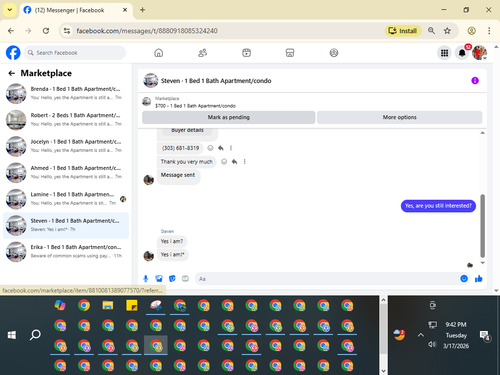The height and width of the screenshot is (375, 500).
Task: Open the Reels video icon in navigation
Action: (246, 53)
